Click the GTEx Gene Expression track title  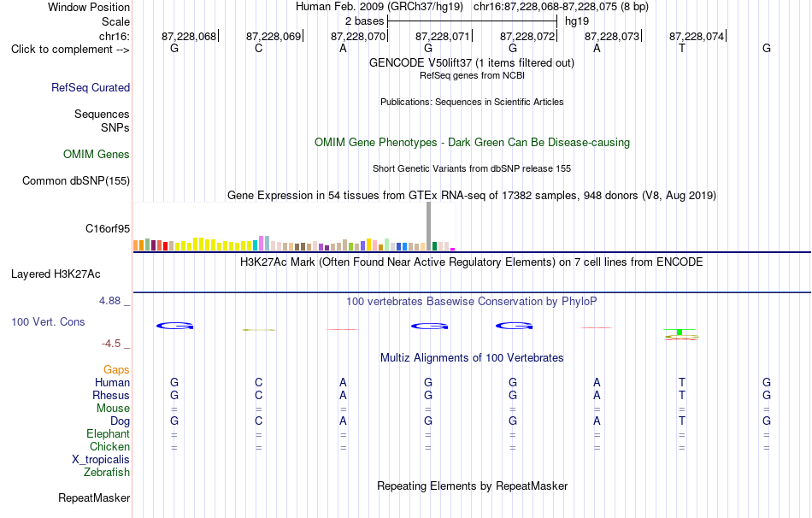point(472,195)
